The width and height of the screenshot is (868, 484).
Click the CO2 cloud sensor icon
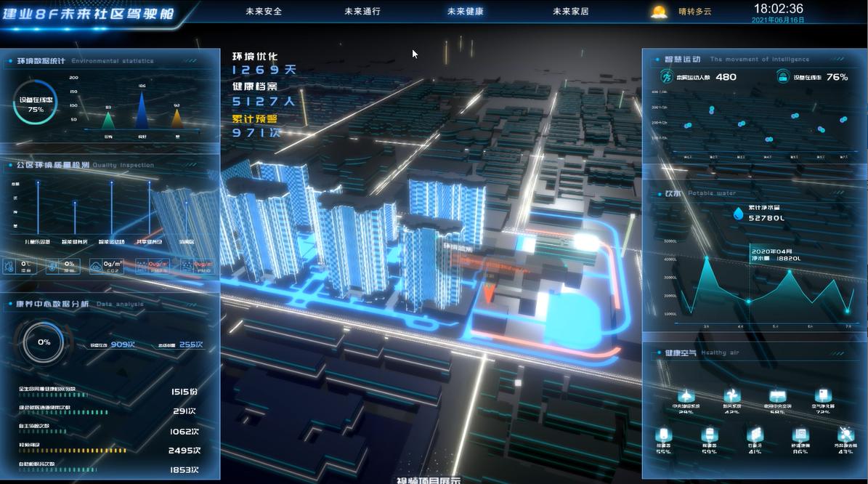pyautogui.click(x=96, y=266)
